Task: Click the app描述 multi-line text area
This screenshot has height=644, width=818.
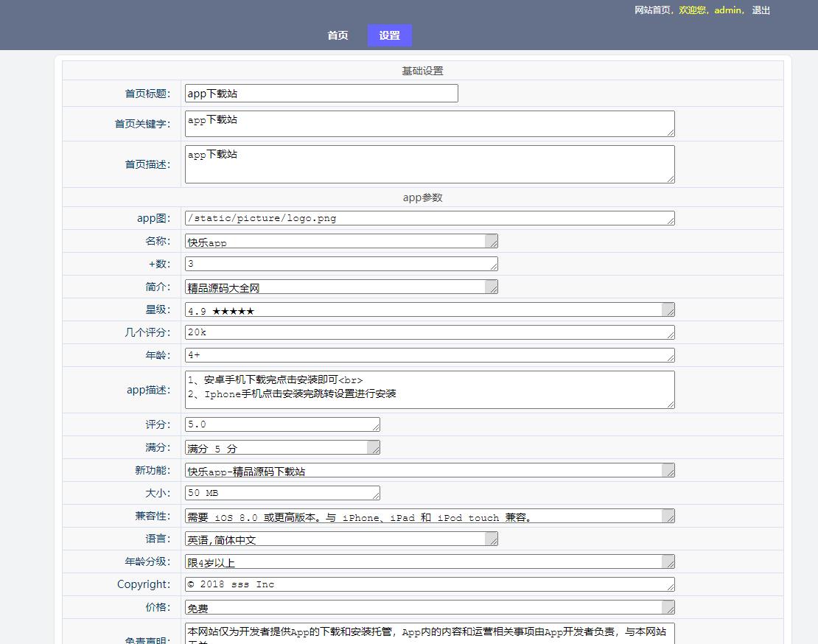Action: [429, 390]
